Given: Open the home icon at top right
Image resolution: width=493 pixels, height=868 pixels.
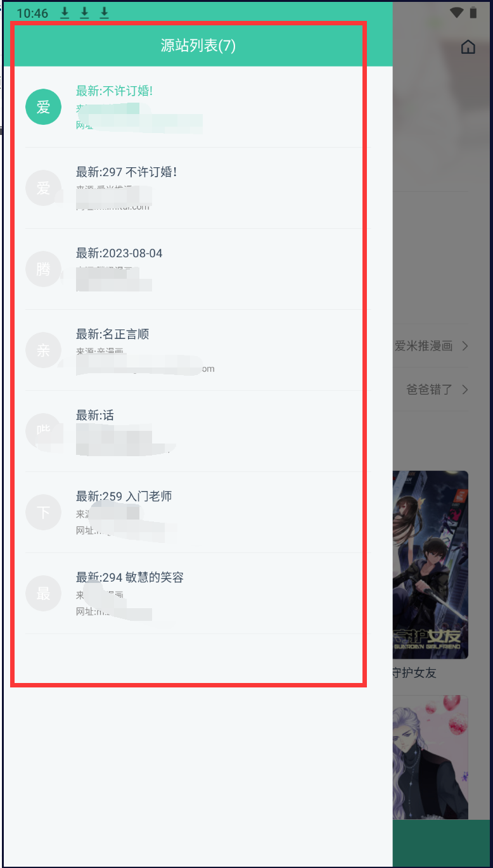Looking at the screenshot, I should pyautogui.click(x=468, y=47).
